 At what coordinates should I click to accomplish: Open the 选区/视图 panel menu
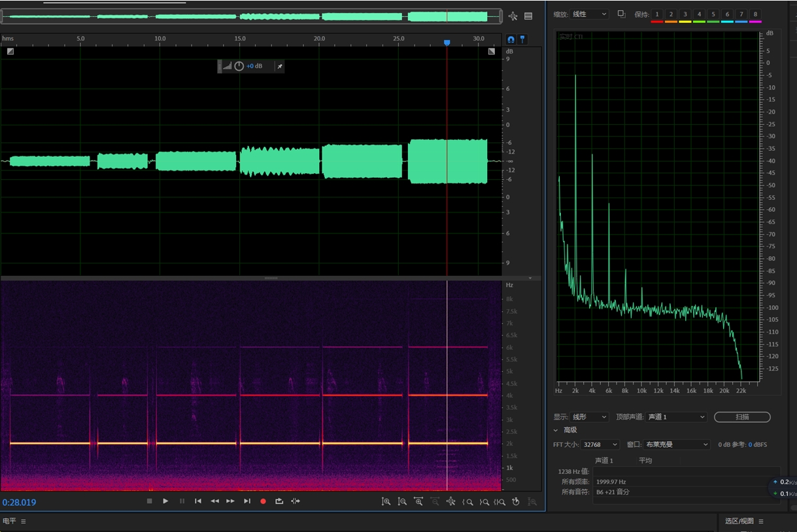[x=761, y=522]
